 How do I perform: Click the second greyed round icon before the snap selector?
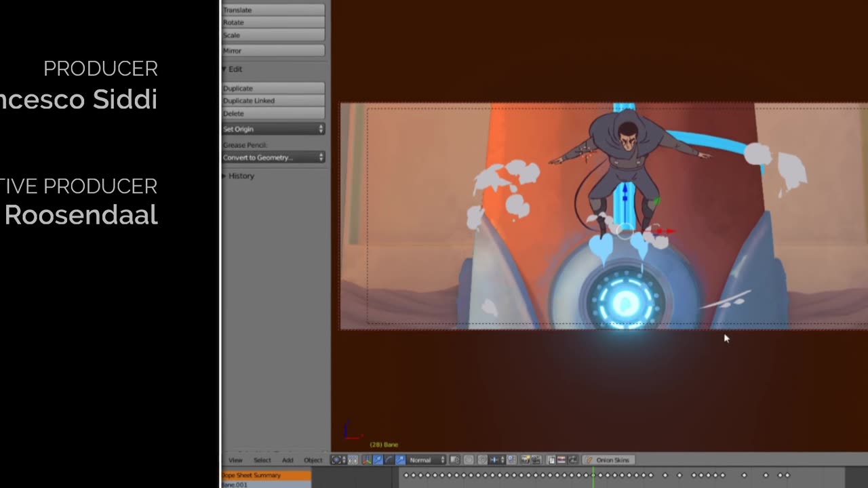(x=483, y=460)
